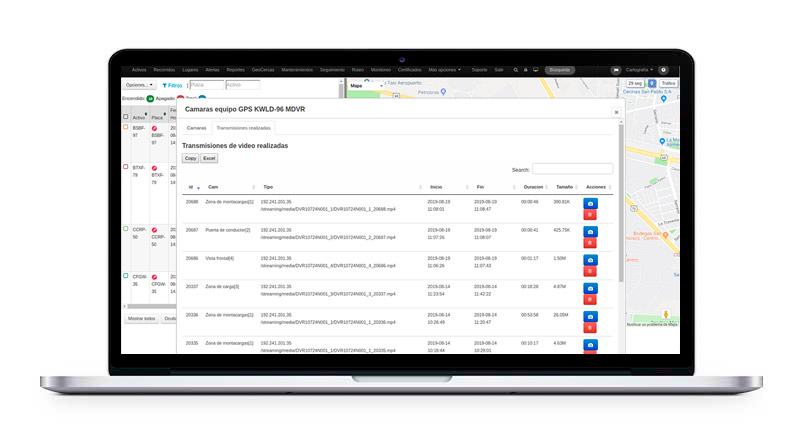Focus the Activo filter field
The image size is (801, 445).
(x=243, y=85)
